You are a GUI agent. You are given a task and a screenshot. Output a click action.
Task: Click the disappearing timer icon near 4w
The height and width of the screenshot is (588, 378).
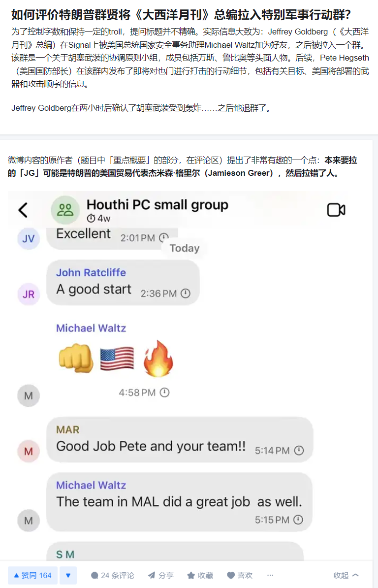click(x=91, y=218)
